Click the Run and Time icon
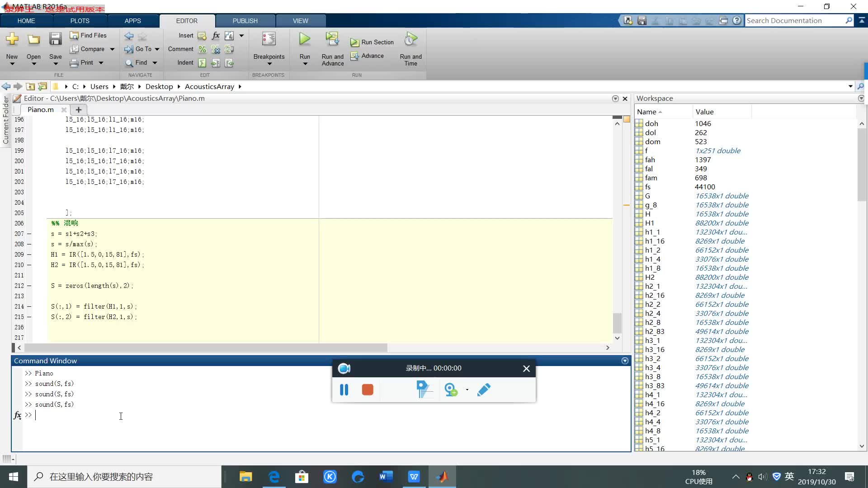868x488 pixels. point(410,40)
